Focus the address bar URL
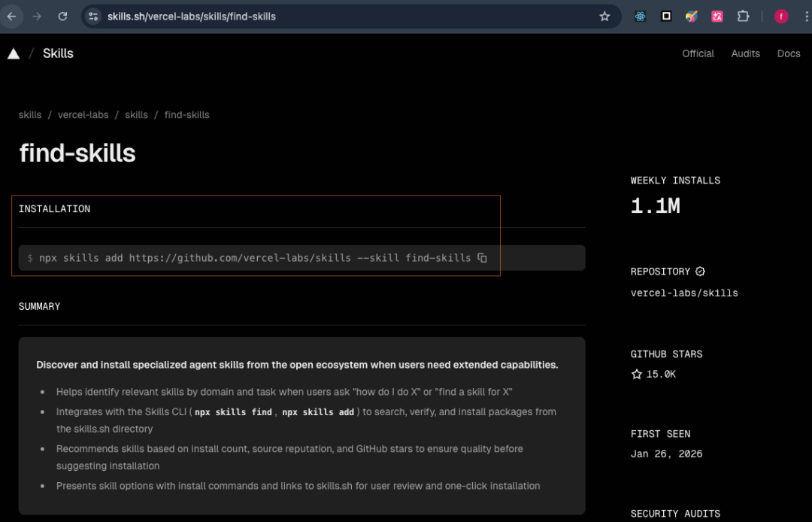Screen dimensions: 812x522 tap(192, 17)
